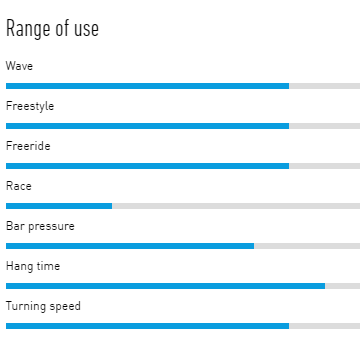Click the Race label
Screen dimensions: 363x363
coord(19,186)
